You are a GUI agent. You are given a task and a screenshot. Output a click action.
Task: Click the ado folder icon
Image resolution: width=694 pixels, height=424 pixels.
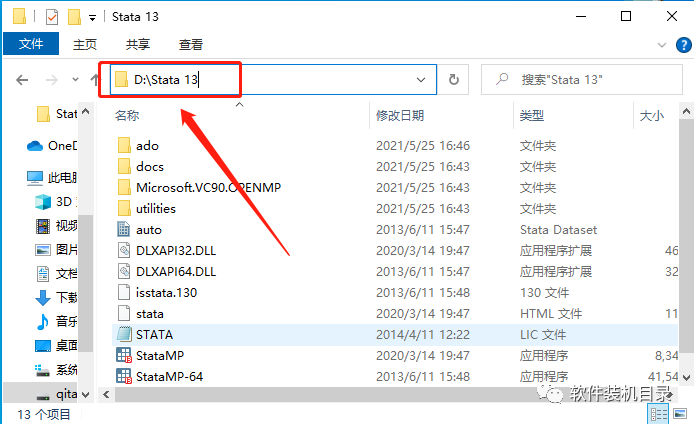(124, 145)
